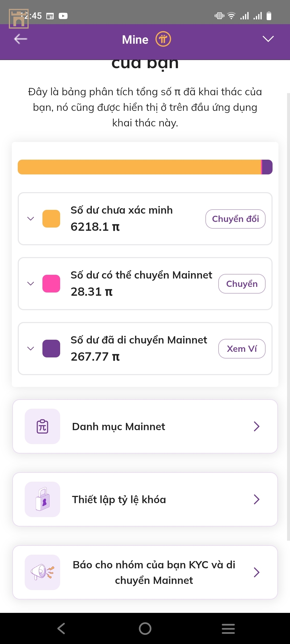Viewport: 290px width, 644px height.
Task: Tap Android home navigation button
Action: click(145, 628)
